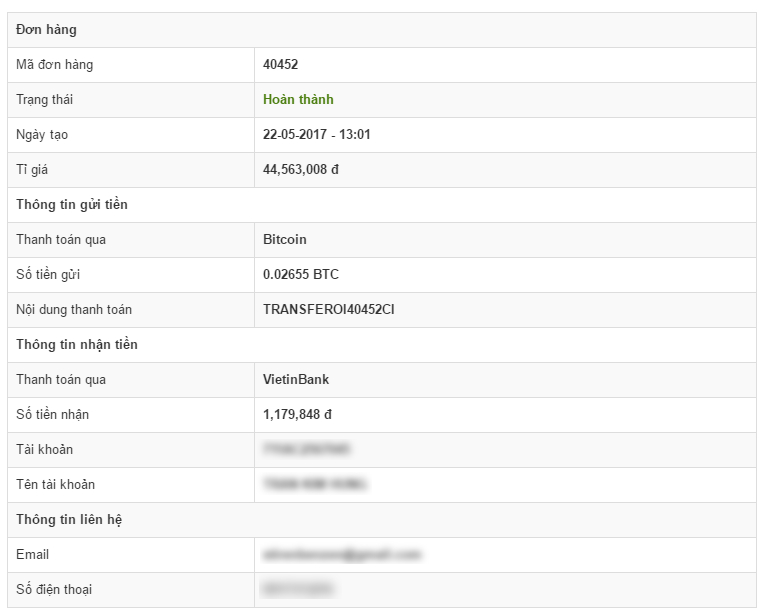Click the blurred email address value
This screenshot has height=614, width=765.
pos(341,555)
